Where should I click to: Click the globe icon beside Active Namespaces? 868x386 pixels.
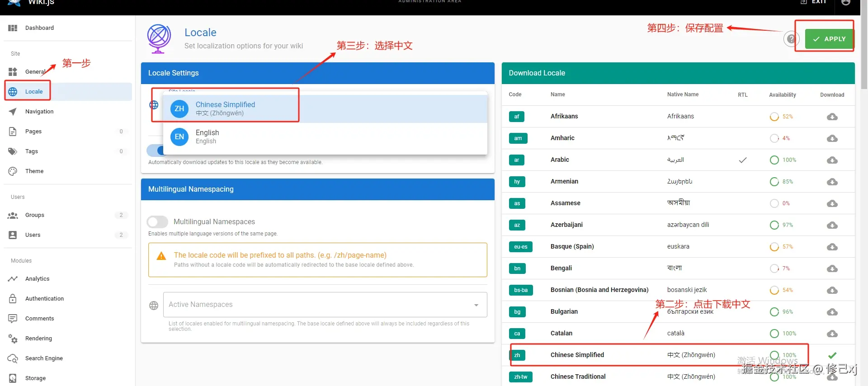click(154, 306)
